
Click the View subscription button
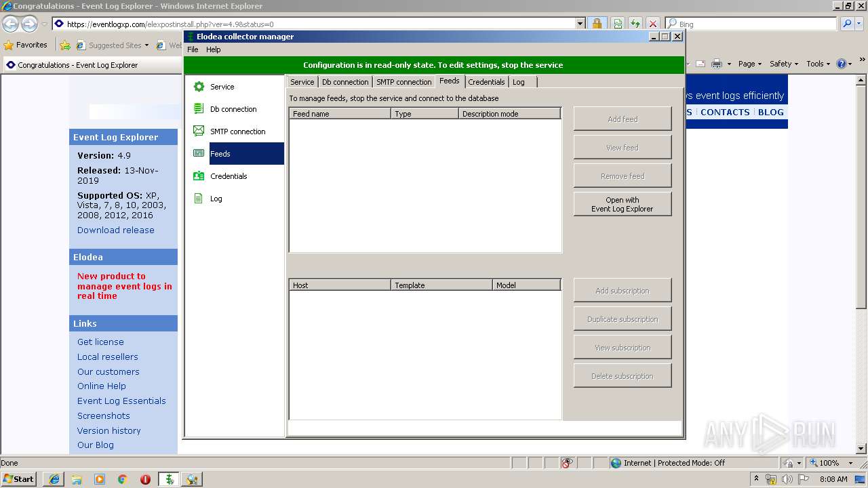[x=623, y=347]
